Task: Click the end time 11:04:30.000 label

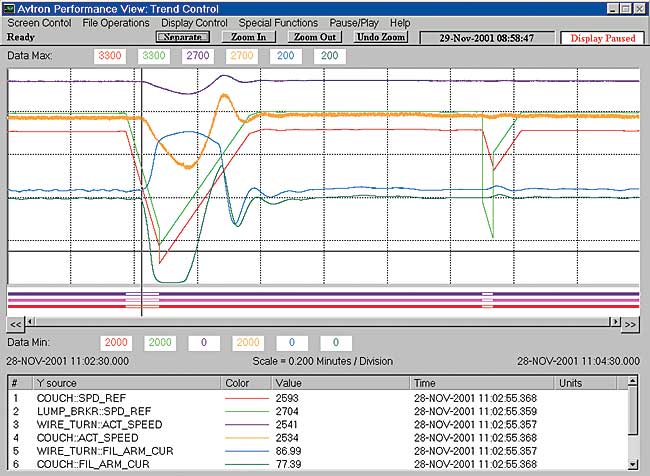Action: click(578, 362)
